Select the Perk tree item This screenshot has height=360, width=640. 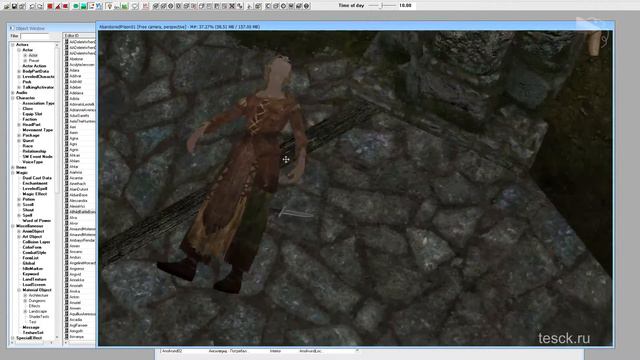pyautogui.click(x=27, y=82)
